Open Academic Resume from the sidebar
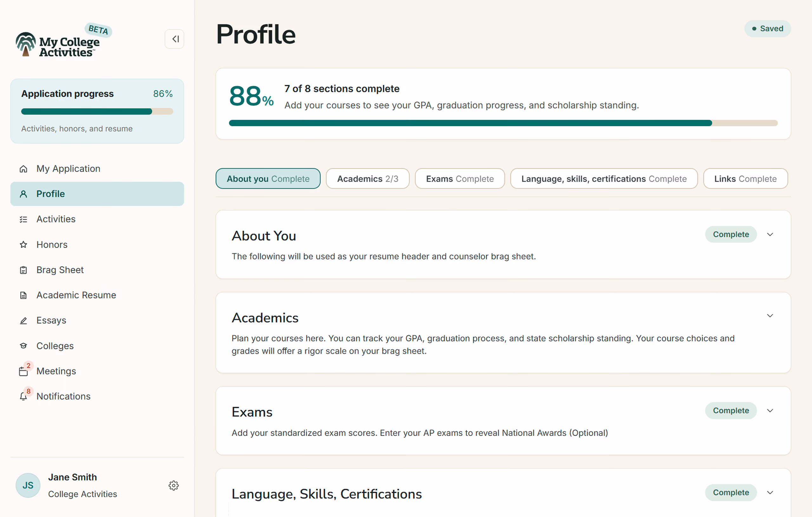Viewport: 812px width, 517px height. [x=97, y=295]
